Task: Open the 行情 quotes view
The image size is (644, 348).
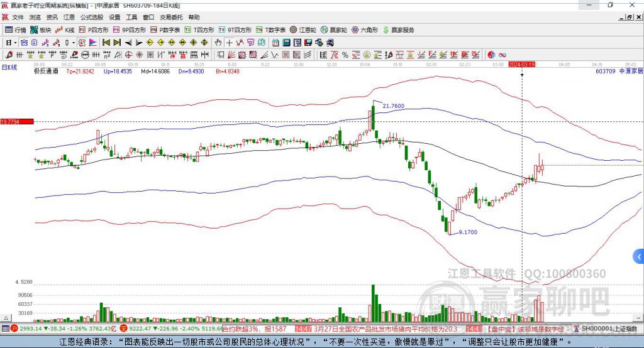Action: (x=16, y=30)
